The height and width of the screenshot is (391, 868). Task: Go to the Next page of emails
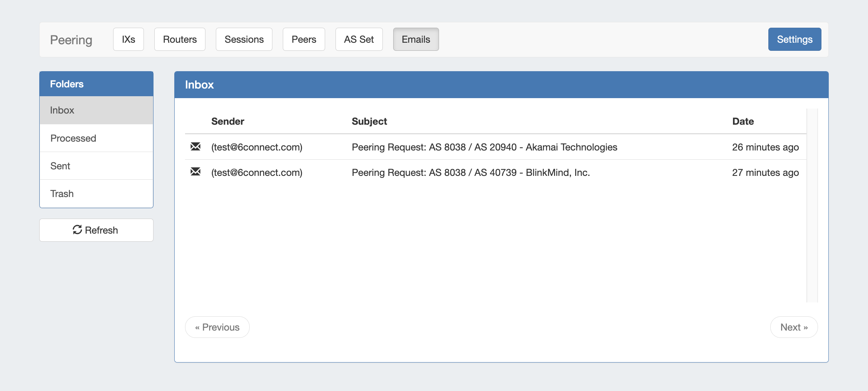pyautogui.click(x=794, y=327)
